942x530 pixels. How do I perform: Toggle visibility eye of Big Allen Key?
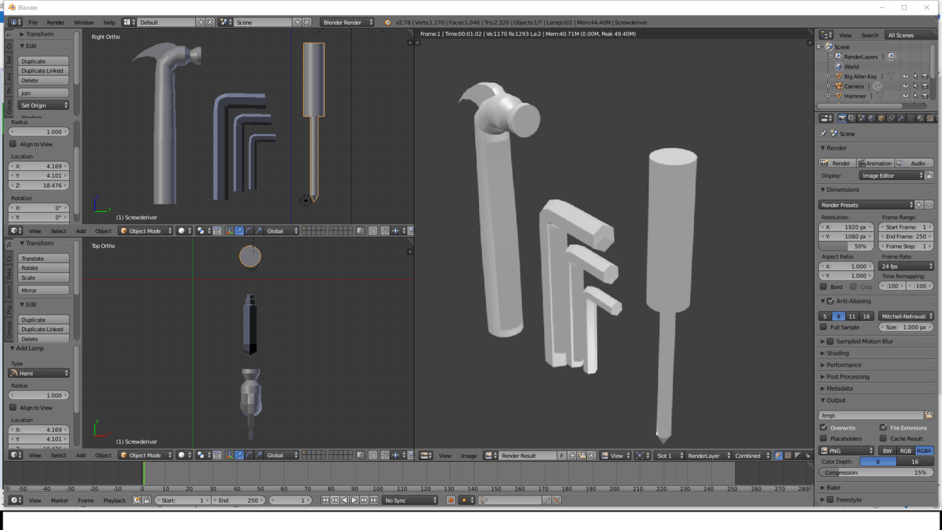pos(905,76)
